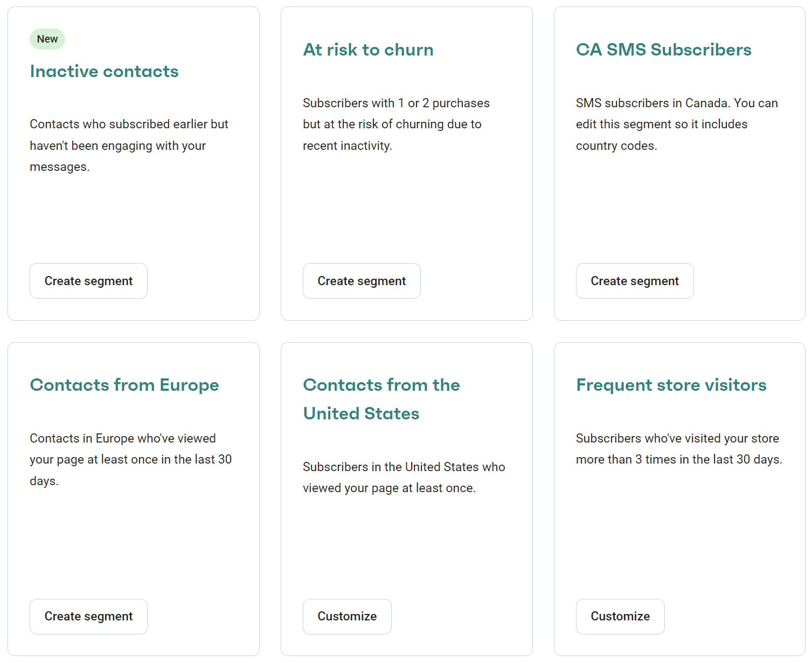Screen dimensions: 812x663
Task: Click the United States subscribers description
Action: tap(404, 477)
